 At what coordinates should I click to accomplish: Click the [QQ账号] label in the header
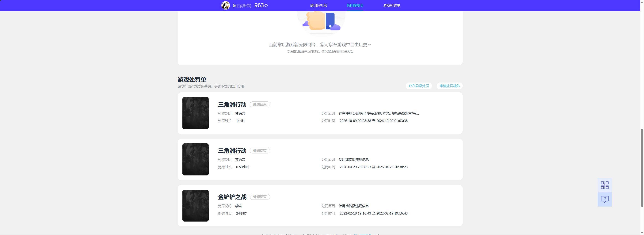coord(244,6)
